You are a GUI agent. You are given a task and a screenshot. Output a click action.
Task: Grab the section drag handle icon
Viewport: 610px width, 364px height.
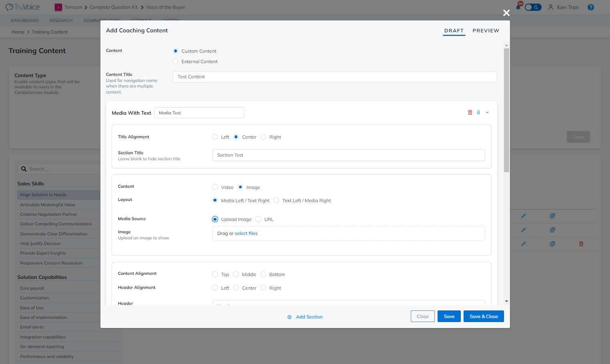pyautogui.click(x=478, y=113)
